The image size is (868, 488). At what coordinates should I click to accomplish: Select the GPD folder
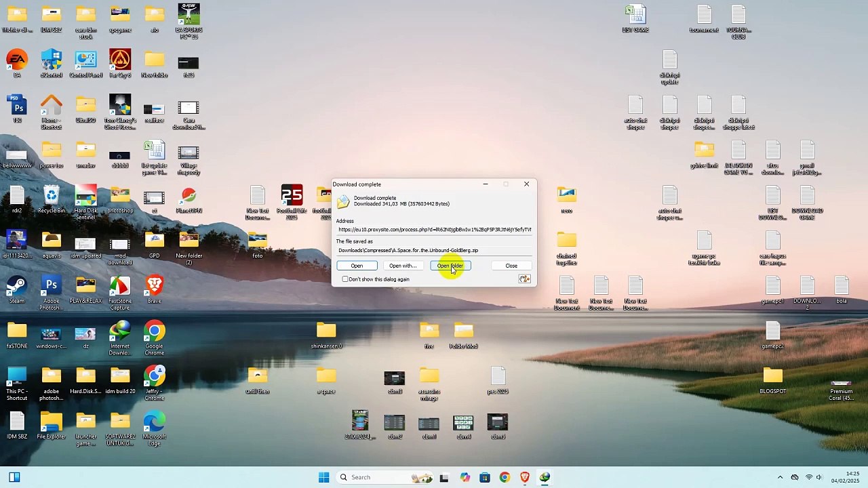click(x=155, y=244)
